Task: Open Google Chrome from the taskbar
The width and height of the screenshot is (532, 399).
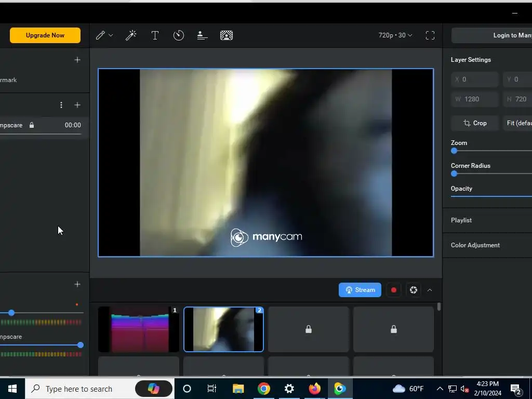Action: click(x=263, y=389)
